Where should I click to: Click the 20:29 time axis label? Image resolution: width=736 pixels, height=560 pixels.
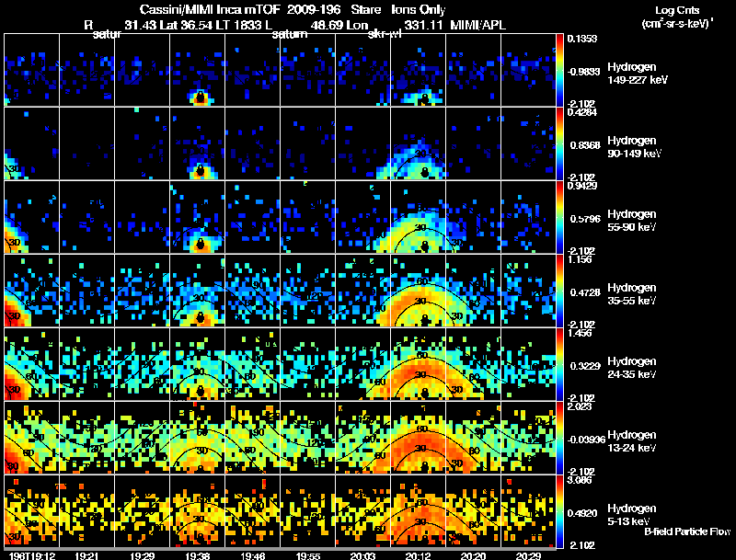point(528,556)
